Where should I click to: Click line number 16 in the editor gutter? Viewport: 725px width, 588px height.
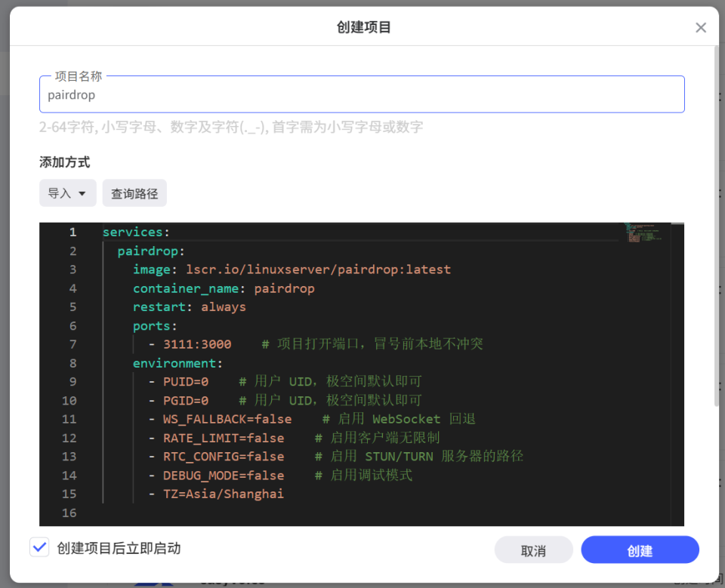[69, 513]
